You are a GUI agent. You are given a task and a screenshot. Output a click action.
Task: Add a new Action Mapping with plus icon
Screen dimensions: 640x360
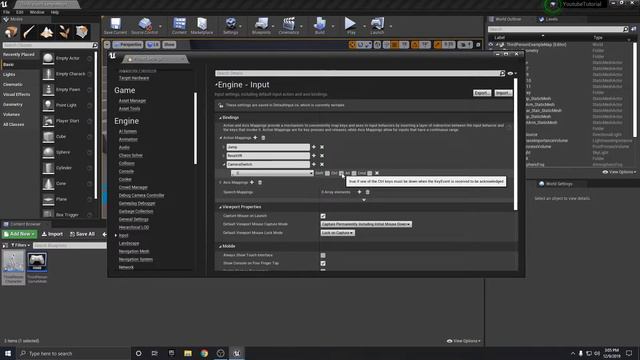(256, 138)
